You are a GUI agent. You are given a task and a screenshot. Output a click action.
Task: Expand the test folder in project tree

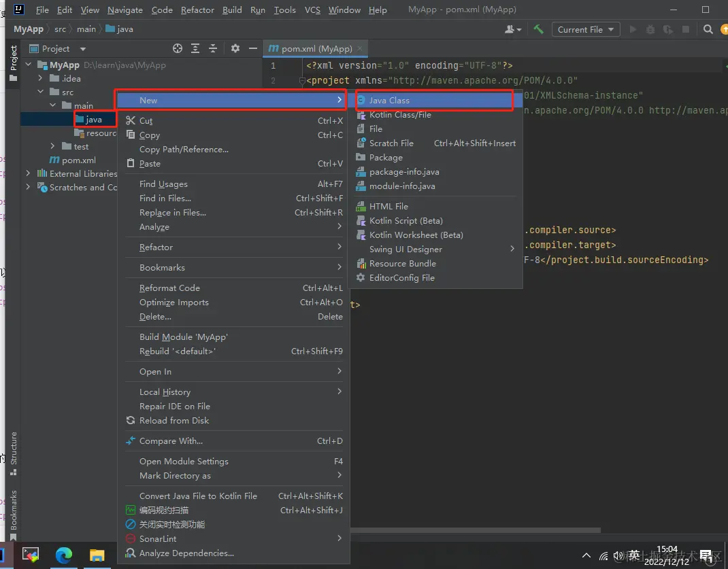tap(53, 146)
